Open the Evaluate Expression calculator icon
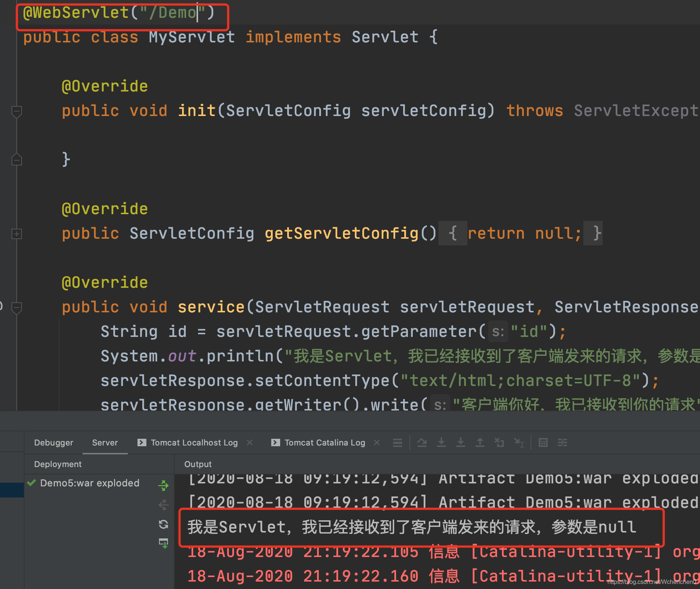Viewport: 700px width, 589px height. pos(543,442)
